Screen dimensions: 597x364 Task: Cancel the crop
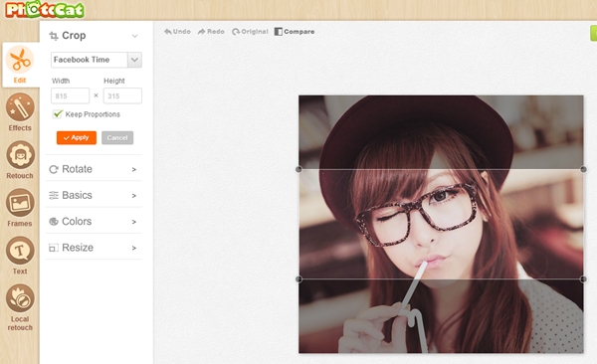(117, 138)
